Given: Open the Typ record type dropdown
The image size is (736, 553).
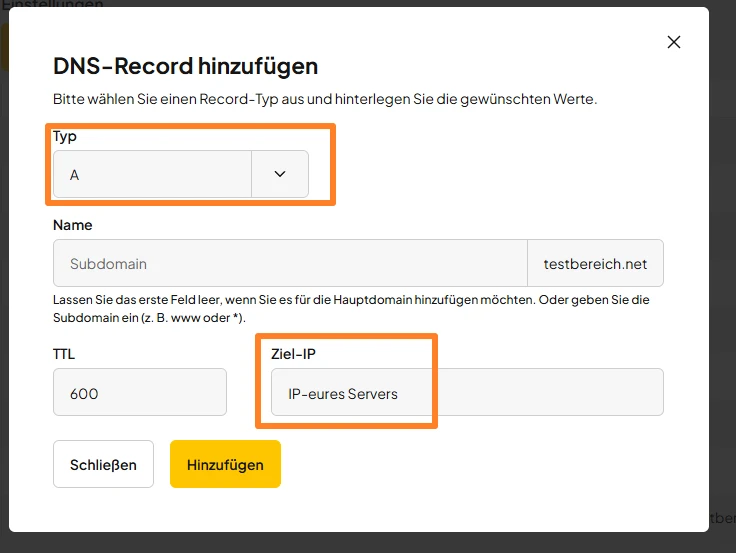Looking at the screenshot, I should 181,174.
